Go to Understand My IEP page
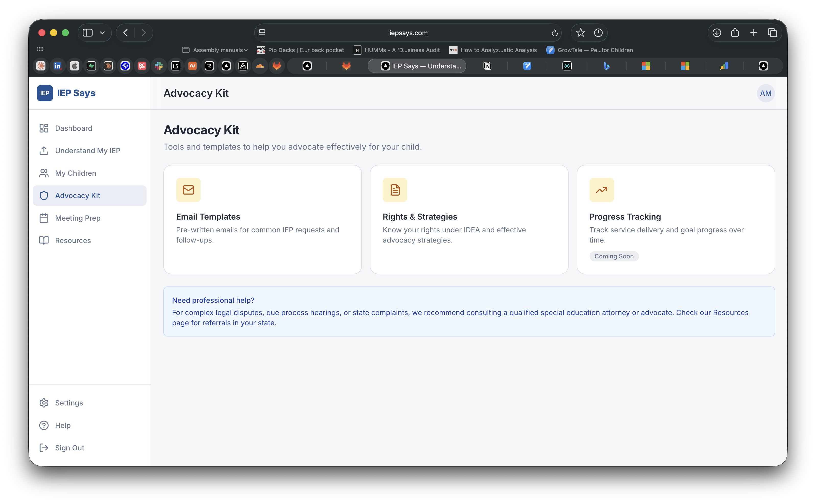Image resolution: width=816 pixels, height=504 pixels. [x=87, y=151]
